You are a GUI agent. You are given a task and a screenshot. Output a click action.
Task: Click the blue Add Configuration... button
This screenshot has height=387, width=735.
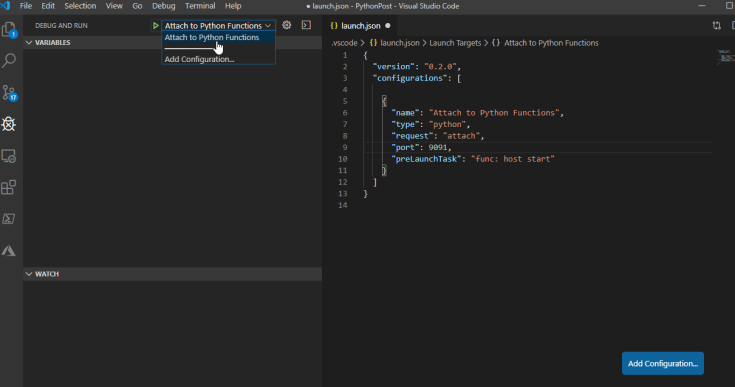pyautogui.click(x=662, y=364)
